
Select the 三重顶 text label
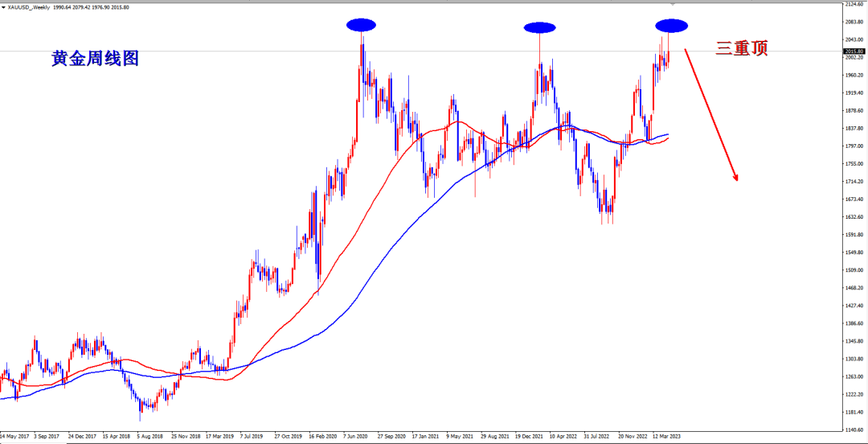point(741,49)
